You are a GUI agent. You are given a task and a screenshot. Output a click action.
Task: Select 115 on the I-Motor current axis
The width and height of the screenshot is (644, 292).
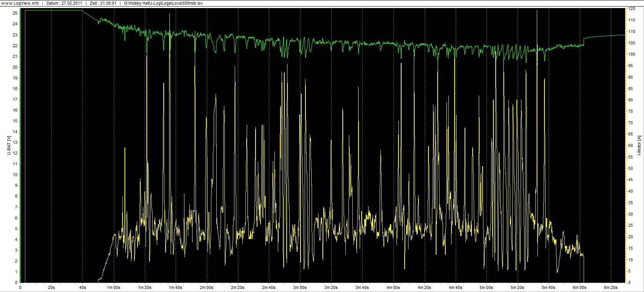[x=631, y=20]
